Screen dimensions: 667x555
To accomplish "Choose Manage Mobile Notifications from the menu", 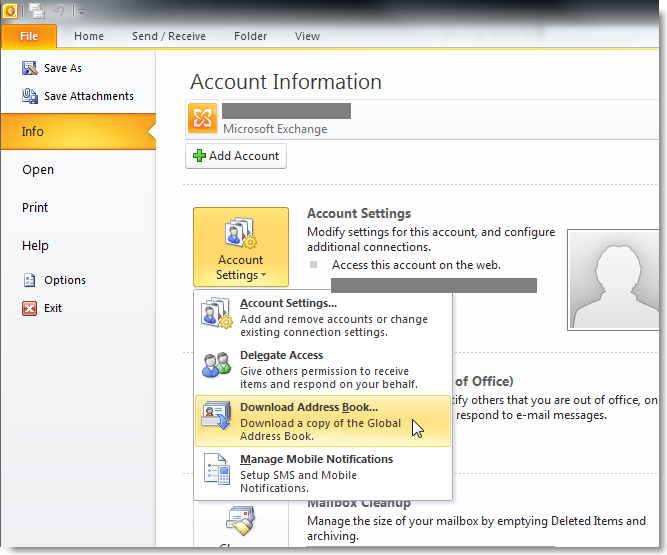I will point(323,473).
